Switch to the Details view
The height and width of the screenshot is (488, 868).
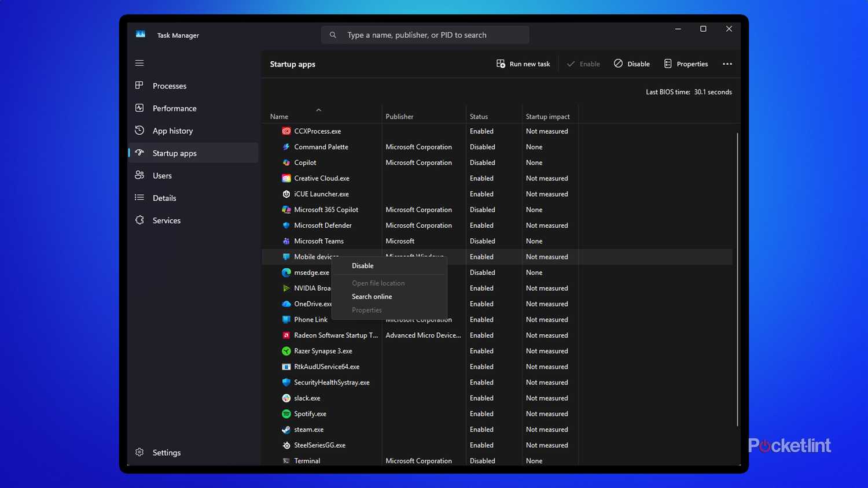coord(164,198)
